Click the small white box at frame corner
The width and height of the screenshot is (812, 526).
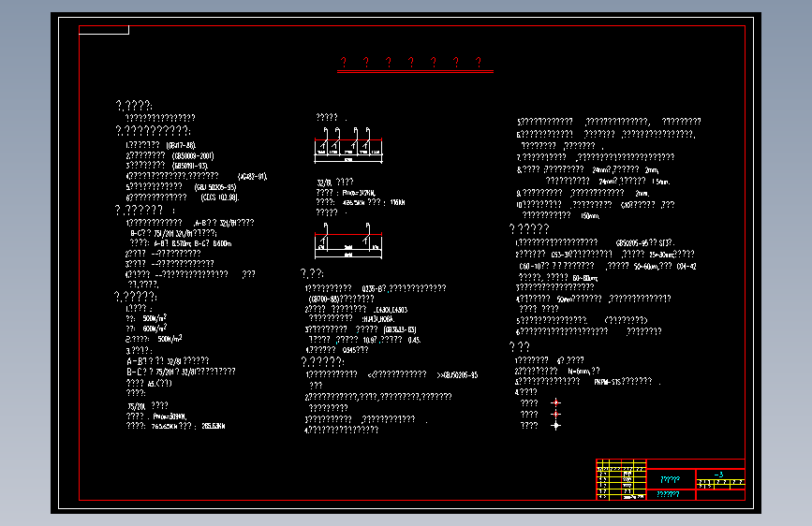click(104, 30)
